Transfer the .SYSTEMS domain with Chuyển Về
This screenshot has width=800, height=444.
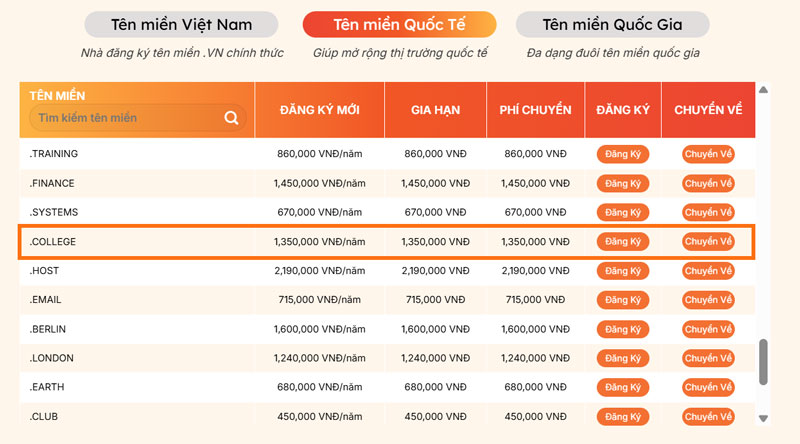point(708,213)
